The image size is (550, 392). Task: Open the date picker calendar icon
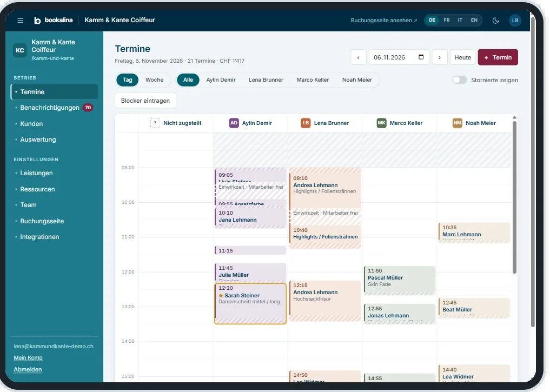(421, 57)
